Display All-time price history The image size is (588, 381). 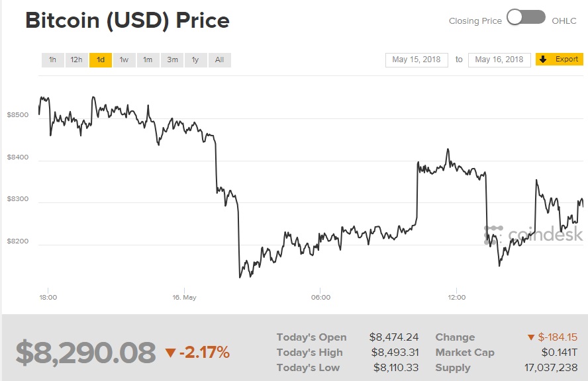pos(219,60)
